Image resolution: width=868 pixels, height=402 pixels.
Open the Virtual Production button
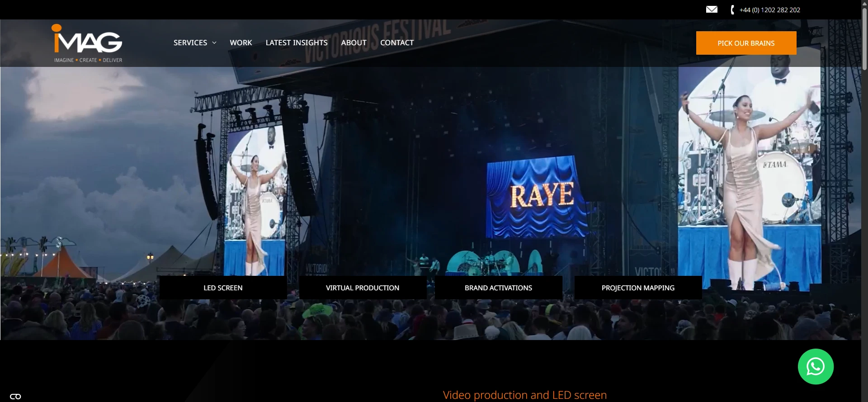pos(363,288)
